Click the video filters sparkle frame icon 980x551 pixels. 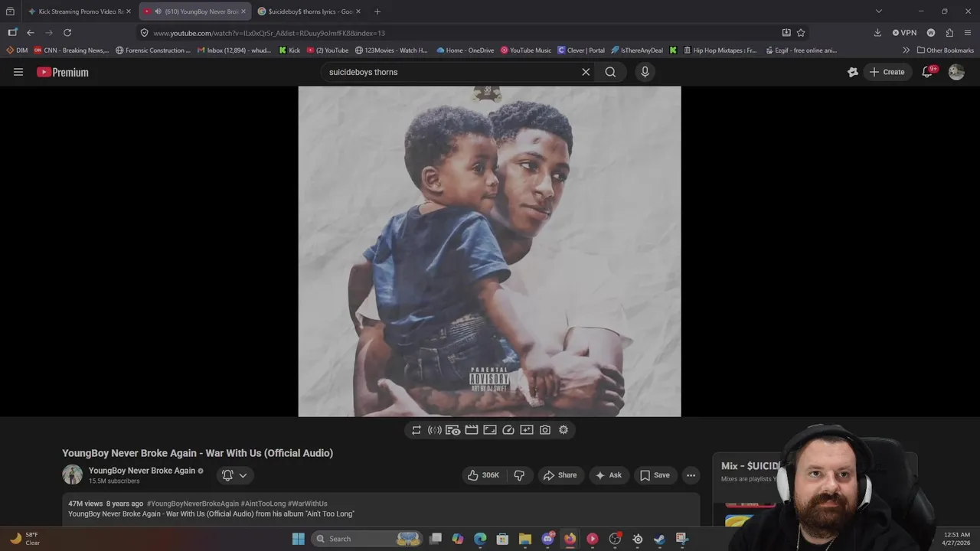[x=527, y=430]
